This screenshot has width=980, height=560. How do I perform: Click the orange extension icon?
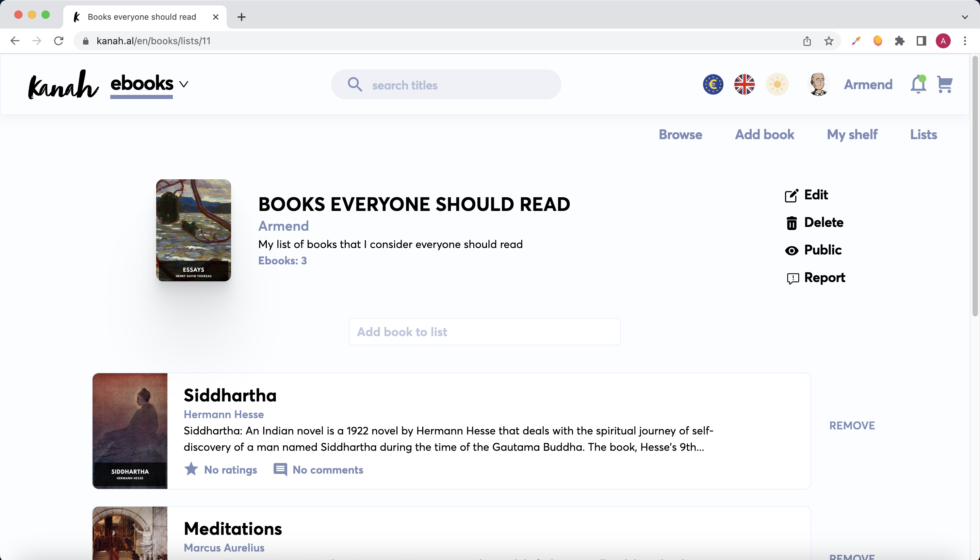(x=877, y=41)
